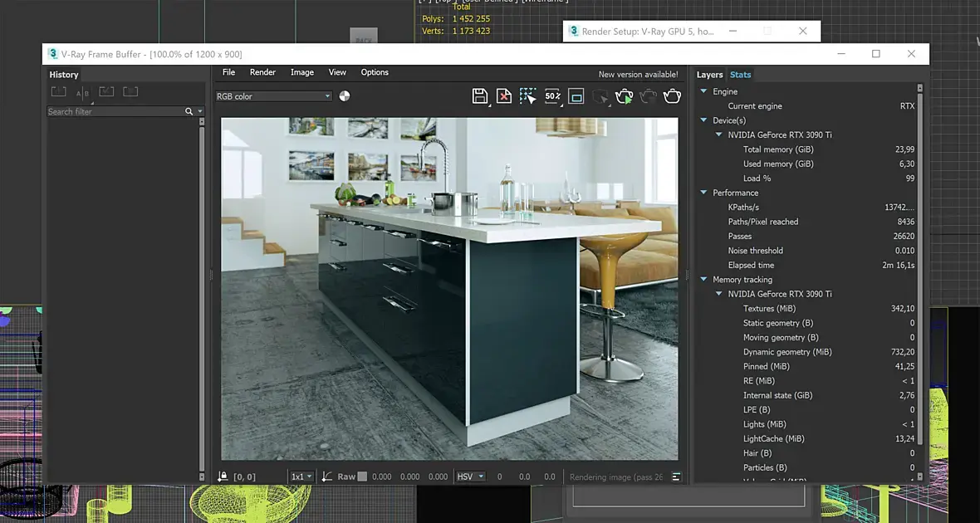Click the Clear image icon
Viewport: 980px width, 523px height.
pyautogui.click(x=503, y=96)
